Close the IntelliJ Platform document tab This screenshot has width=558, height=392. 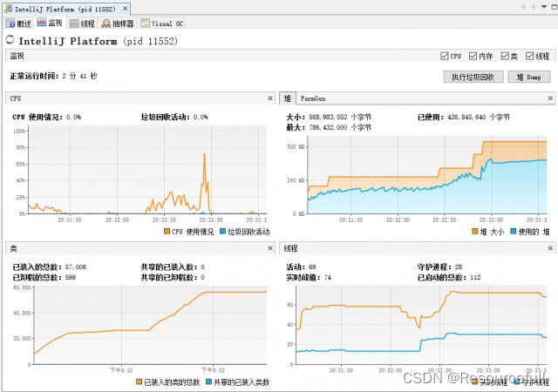[125, 9]
